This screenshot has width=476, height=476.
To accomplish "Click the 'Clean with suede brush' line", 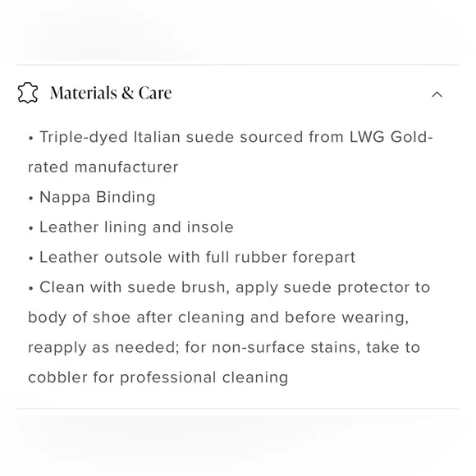I will click(229, 287).
